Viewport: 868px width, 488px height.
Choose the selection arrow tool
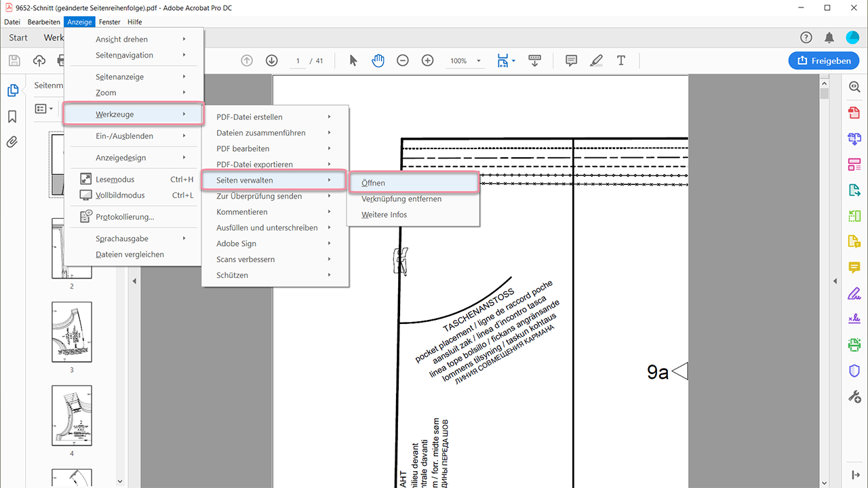353,60
